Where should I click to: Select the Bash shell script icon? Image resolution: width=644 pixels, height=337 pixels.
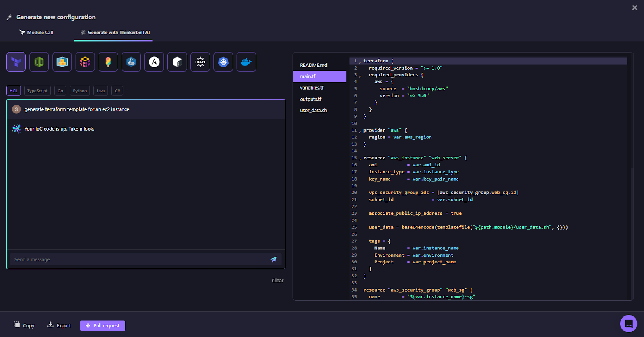click(177, 62)
